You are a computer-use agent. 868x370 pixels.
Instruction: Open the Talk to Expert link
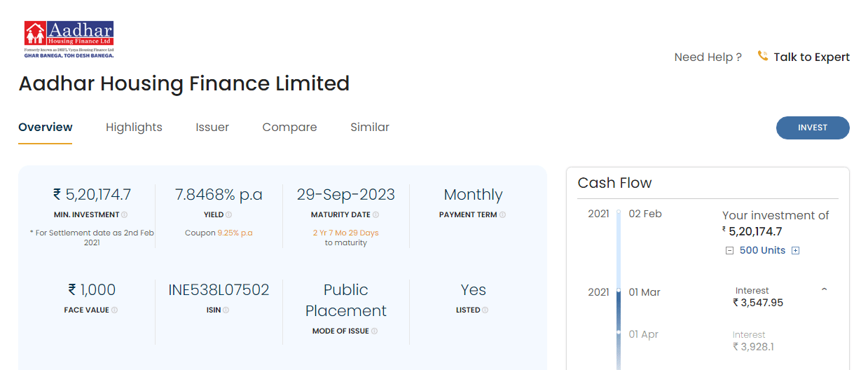pyautogui.click(x=811, y=57)
